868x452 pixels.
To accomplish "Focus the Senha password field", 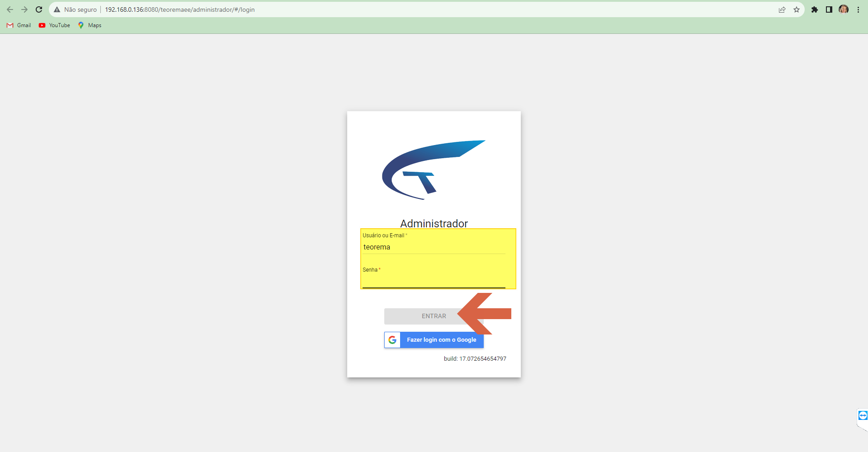I will tap(434, 281).
